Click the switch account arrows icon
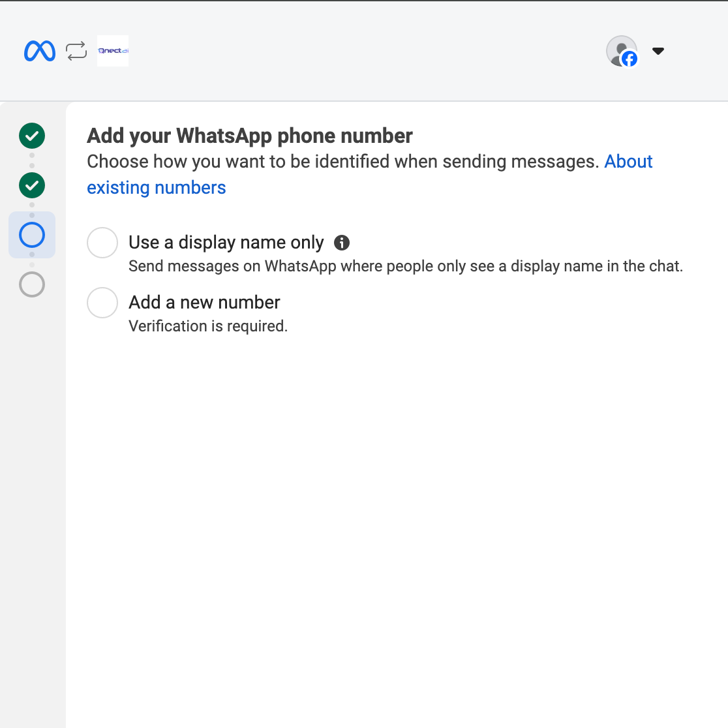 tap(76, 51)
